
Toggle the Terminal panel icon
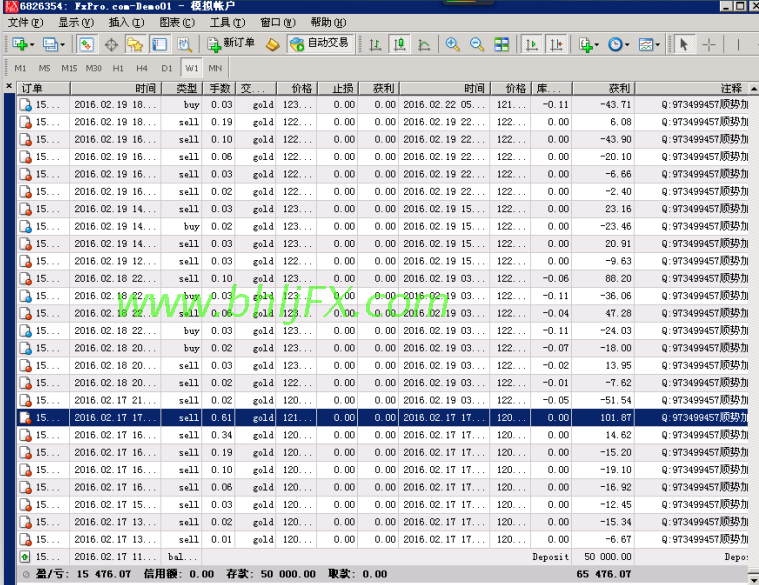(x=160, y=45)
